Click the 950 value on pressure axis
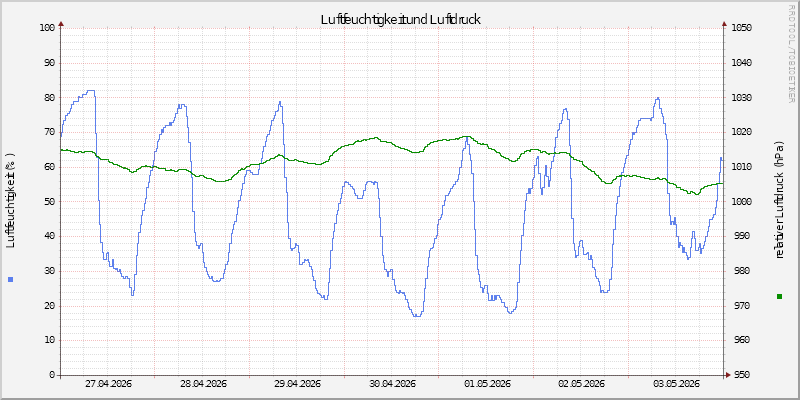This screenshot has height=400, width=800. tap(742, 375)
